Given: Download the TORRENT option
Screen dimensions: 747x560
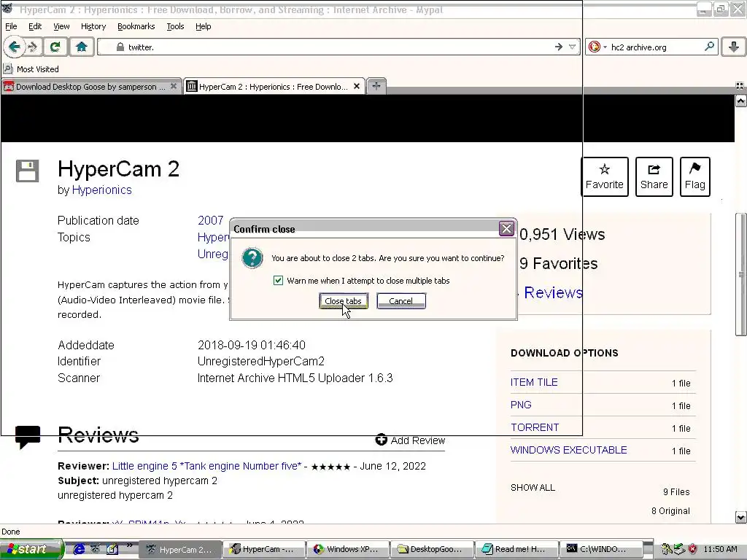Looking at the screenshot, I should [x=535, y=427].
